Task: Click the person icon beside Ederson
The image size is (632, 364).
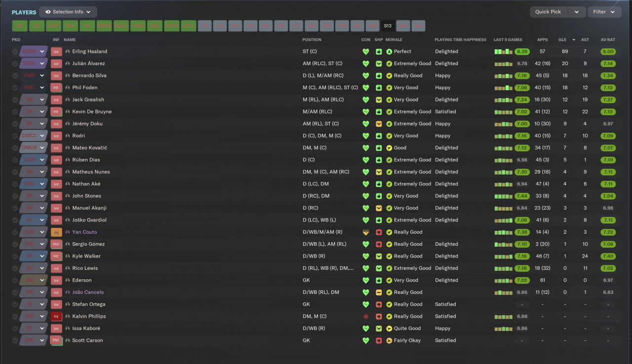Action: pyautogui.click(x=68, y=280)
